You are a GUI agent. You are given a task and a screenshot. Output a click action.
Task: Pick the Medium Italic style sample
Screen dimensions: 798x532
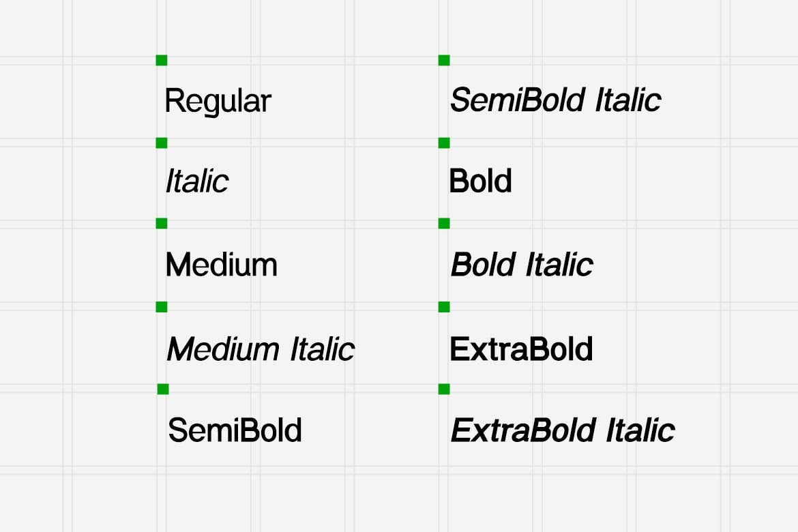pyautogui.click(x=261, y=349)
